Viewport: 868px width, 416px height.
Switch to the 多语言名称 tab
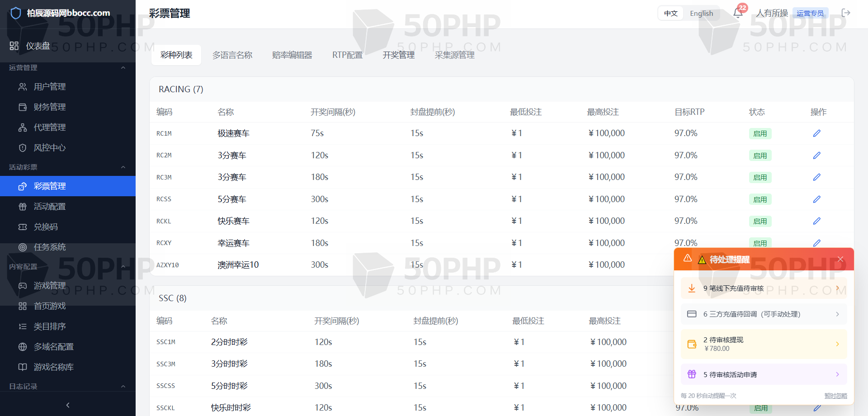(232, 55)
